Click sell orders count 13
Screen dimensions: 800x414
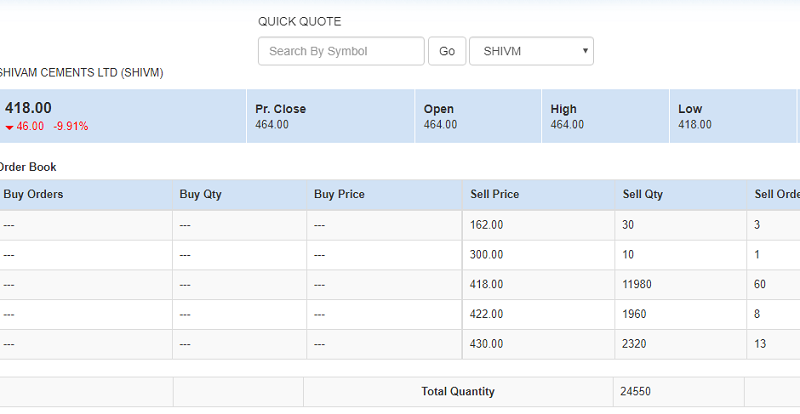(x=760, y=344)
